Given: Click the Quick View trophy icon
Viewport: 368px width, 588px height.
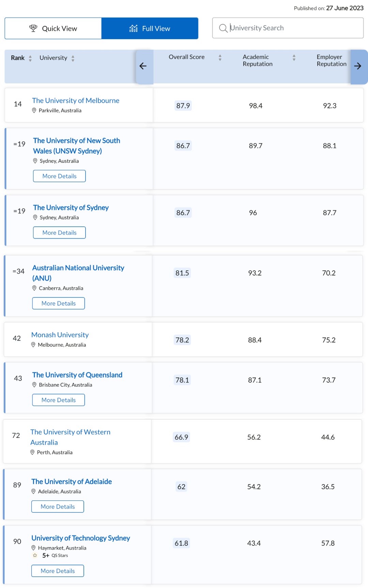Looking at the screenshot, I should coord(33,28).
